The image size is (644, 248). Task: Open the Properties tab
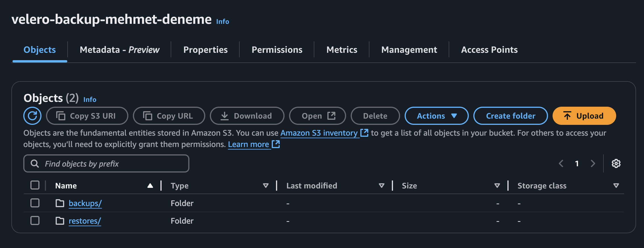tap(206, 50)
